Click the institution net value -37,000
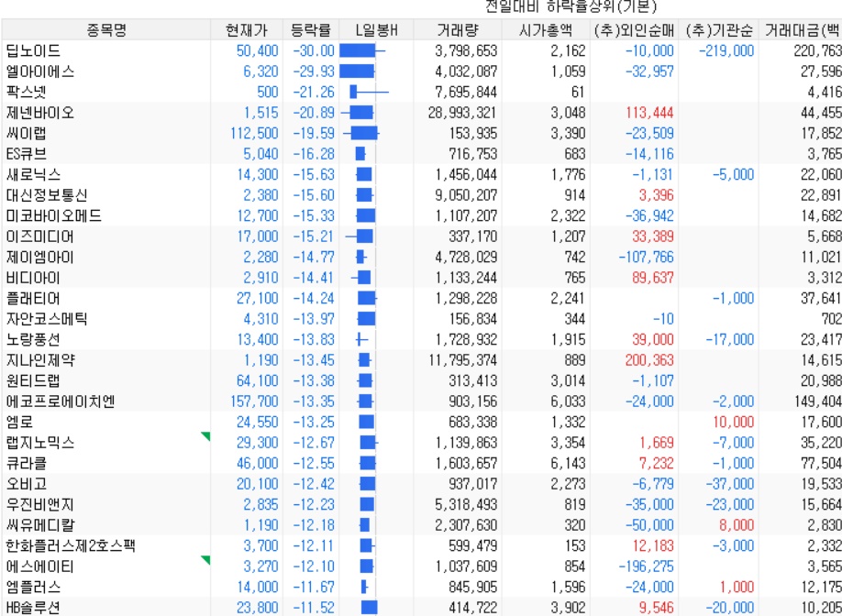The height and width of the screenshot is (616, 842). click(x=730, y=484)
